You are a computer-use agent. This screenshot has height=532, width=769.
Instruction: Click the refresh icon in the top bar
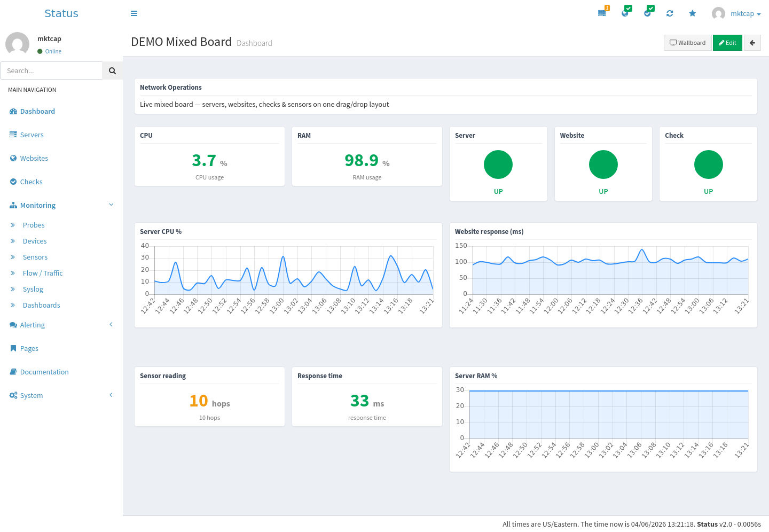pos(670,13)
